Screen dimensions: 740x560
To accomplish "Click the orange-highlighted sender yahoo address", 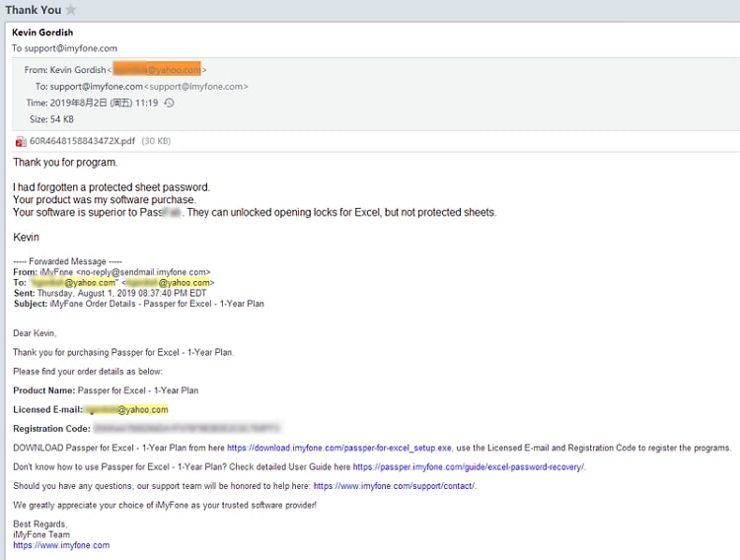I will pos(156,70).
